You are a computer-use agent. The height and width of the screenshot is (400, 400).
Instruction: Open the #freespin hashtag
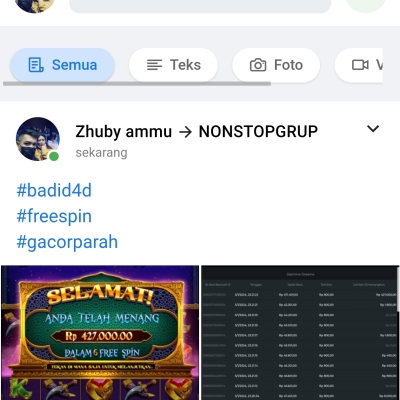click(54, 216)
